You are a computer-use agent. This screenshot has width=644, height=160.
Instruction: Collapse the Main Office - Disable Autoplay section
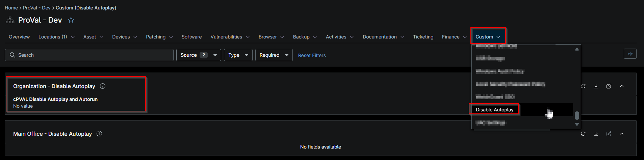pos(622,134)
